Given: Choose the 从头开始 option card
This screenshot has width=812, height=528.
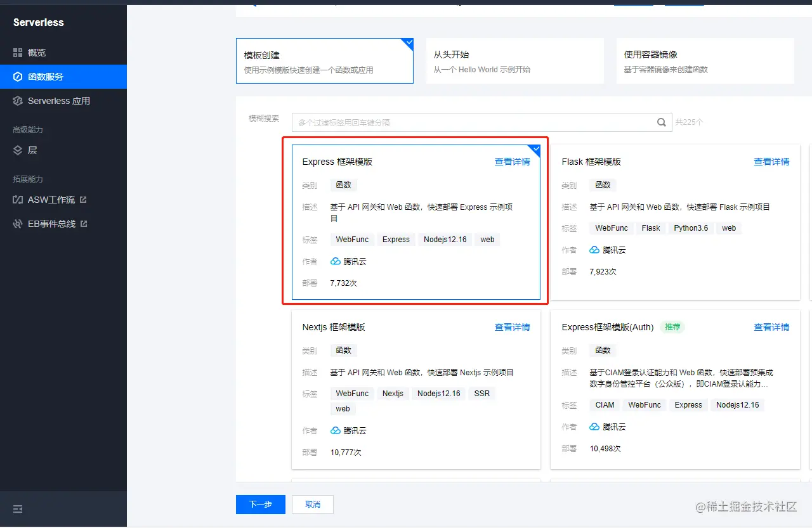Looking at the screenshot, I should click(515, 61).
